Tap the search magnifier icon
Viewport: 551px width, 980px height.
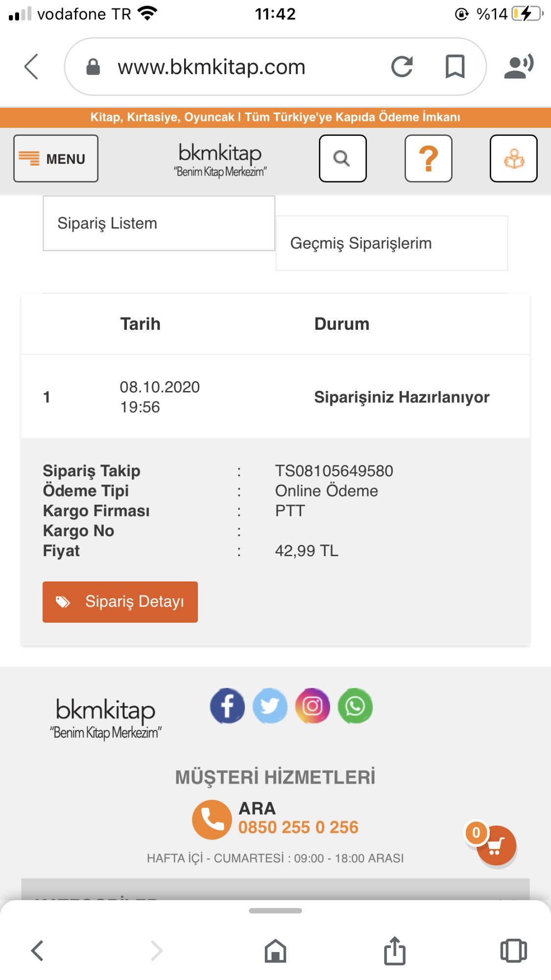343,159
